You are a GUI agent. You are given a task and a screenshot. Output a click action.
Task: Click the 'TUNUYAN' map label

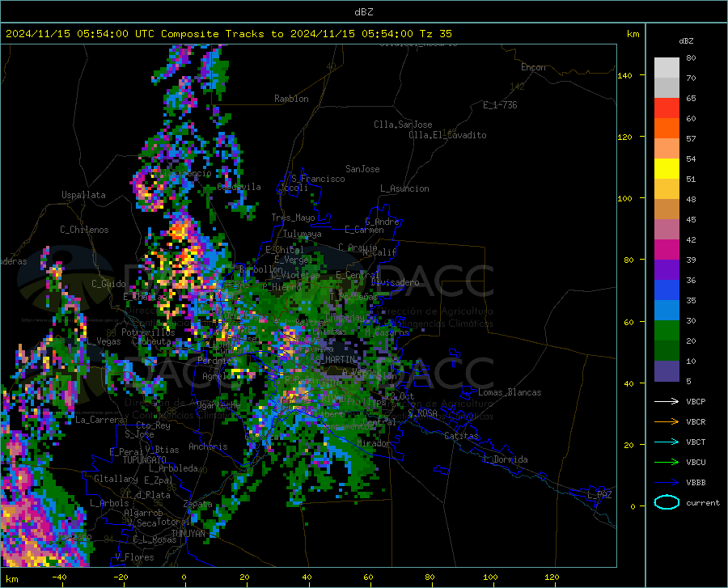188,533
